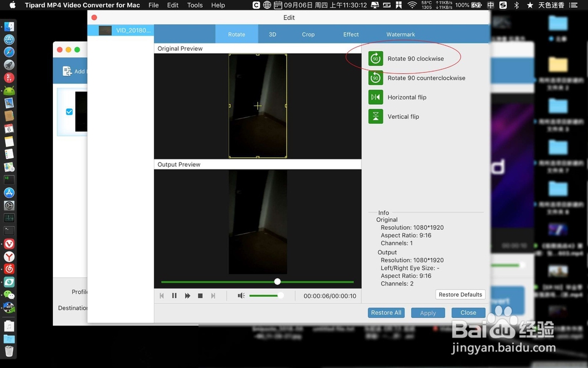Stop the preview playback
588x368 pixels.
[x=201, y=296]
